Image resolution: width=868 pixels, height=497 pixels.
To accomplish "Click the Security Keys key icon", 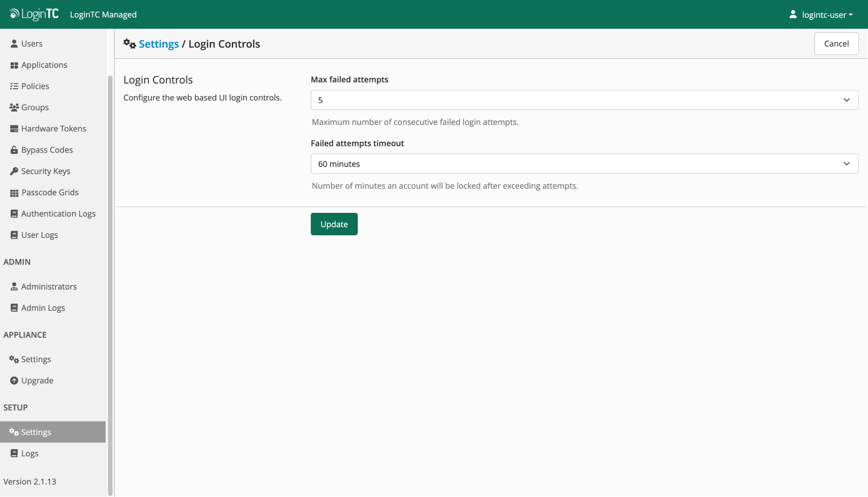I will [14, 171].
